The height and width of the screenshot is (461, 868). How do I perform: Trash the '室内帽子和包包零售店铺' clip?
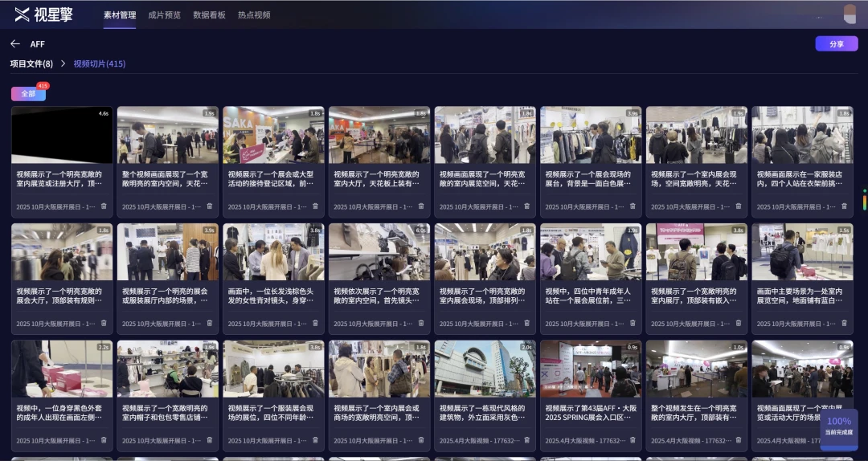coord(209,441)
